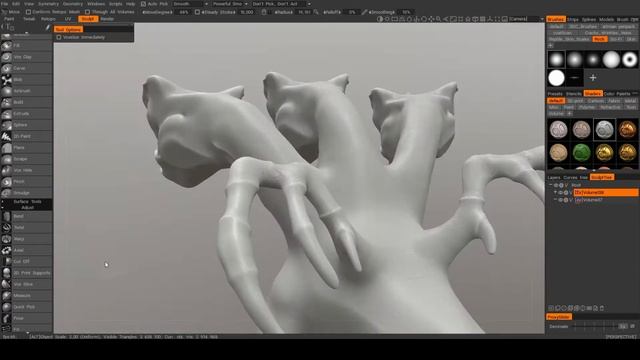
Task: Choose the ring-shaped brush alpha thumbnail
Action: 629,60
